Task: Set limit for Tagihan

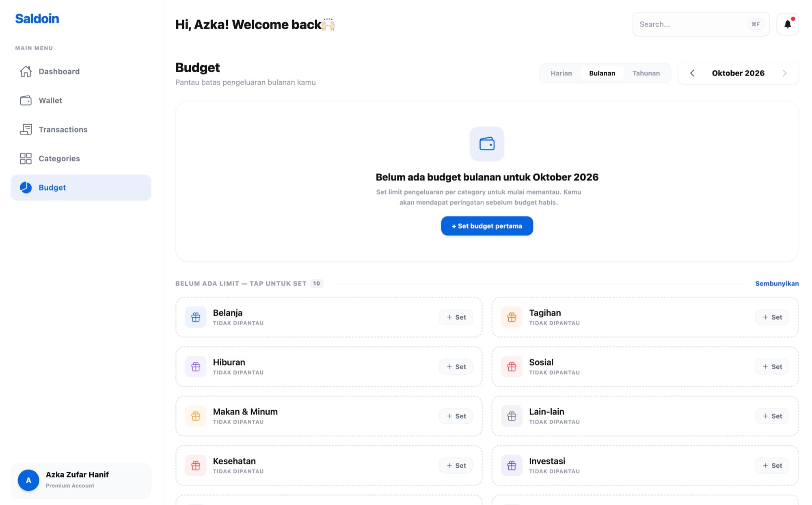Action: tap(772, 317)
